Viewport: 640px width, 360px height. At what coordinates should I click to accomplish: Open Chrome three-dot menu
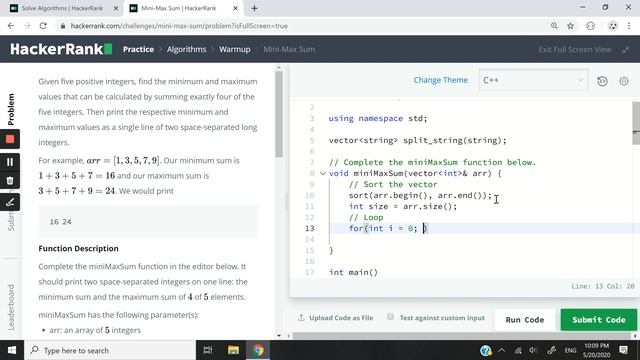click(629, 26)
